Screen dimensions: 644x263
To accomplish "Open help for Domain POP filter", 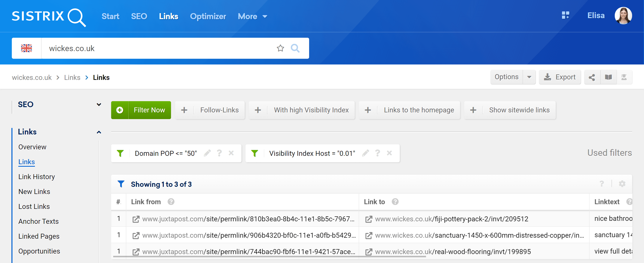I will (x=219, y=153).
